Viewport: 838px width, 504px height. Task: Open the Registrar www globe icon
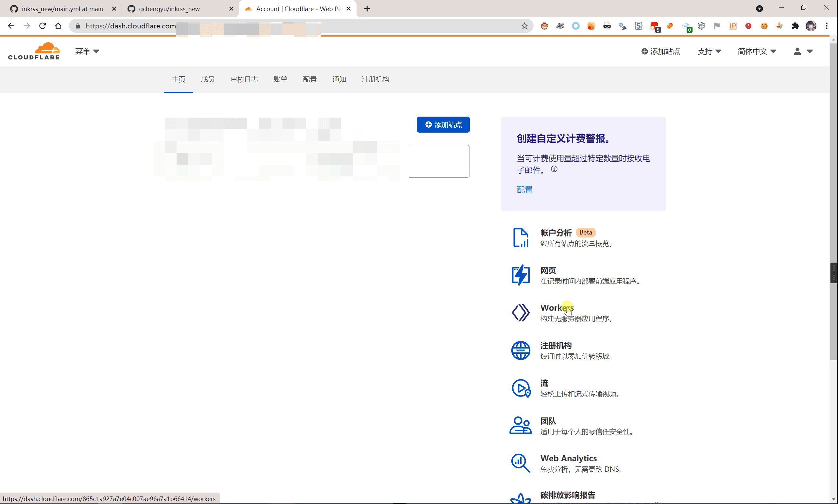[521, 350]
